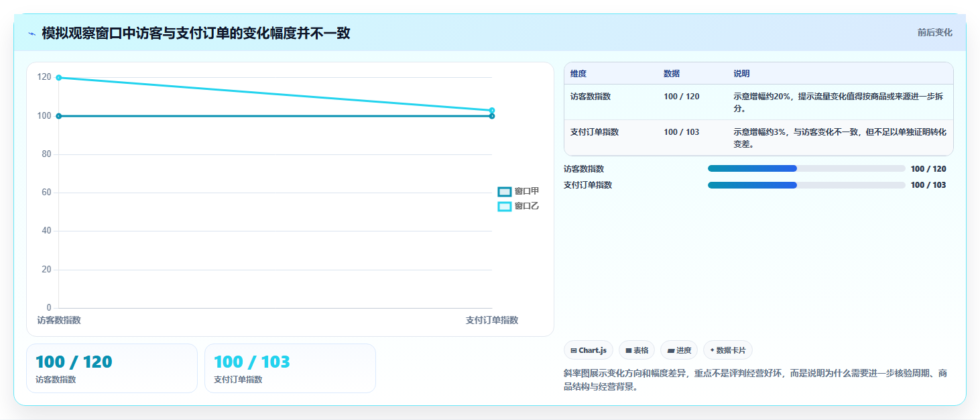The height and width of the screenshot is (420, 980).
Task: Click 窗口甲 legend label text
Action: point(527,191)
